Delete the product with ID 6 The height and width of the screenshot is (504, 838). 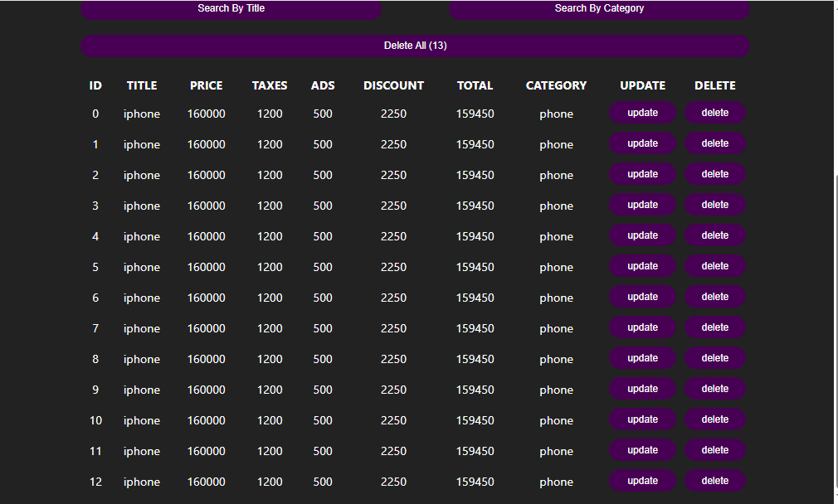pos(715,297)
